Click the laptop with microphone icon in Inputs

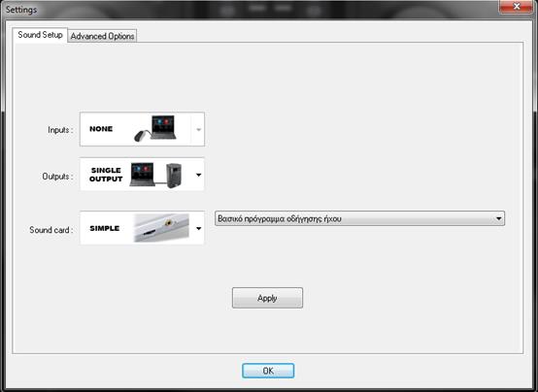[155, 129]
